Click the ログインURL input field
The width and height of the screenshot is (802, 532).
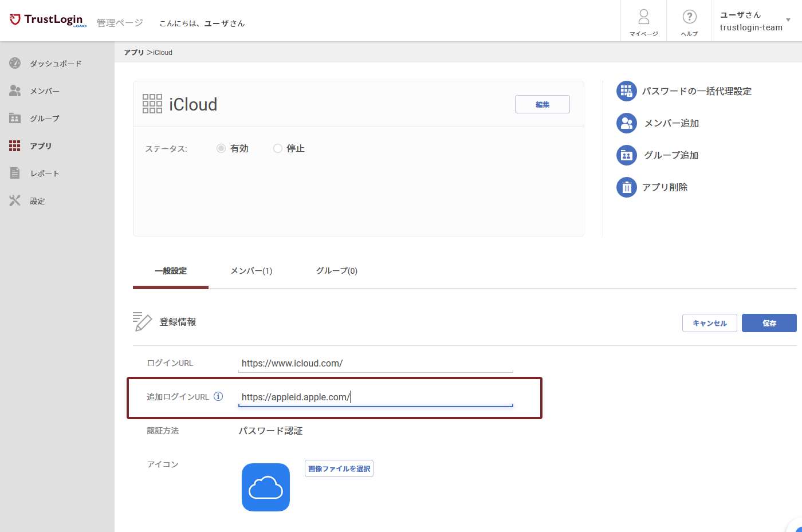click(x=375, y=363)
